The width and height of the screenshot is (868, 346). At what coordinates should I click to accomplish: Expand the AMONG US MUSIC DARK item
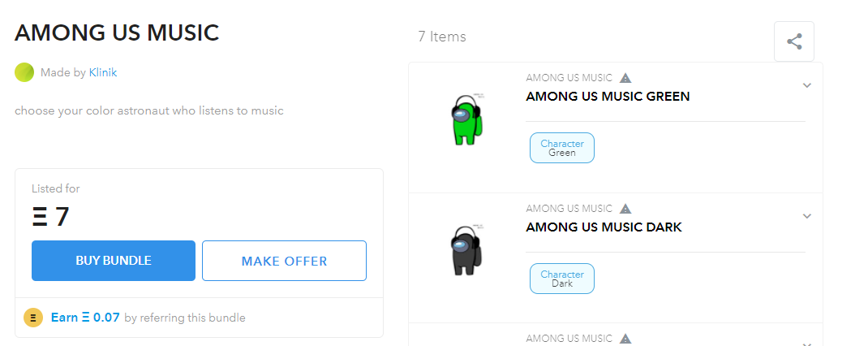(x=806, y=216)
